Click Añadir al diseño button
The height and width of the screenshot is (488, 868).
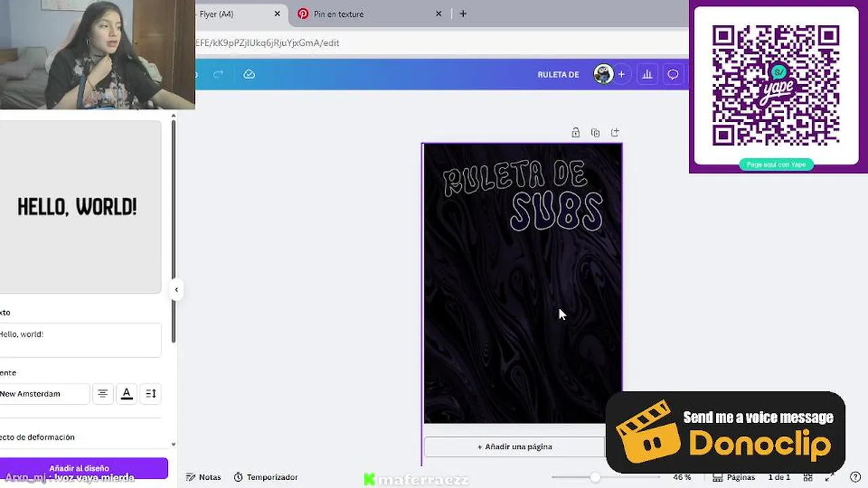[83, 468]
